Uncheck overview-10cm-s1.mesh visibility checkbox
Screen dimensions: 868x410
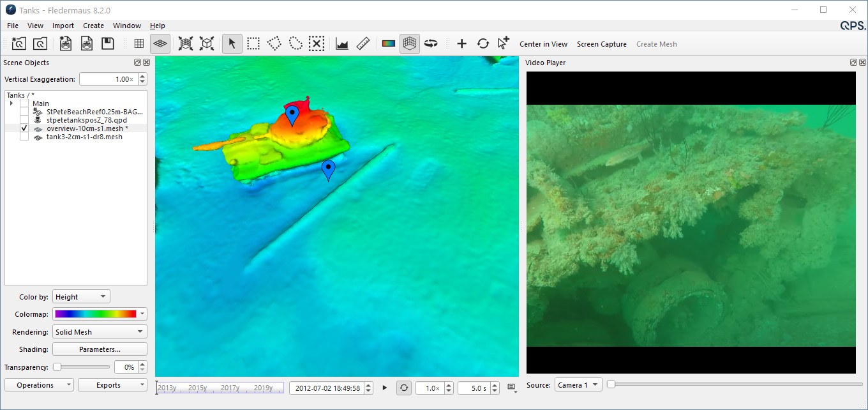24,128
